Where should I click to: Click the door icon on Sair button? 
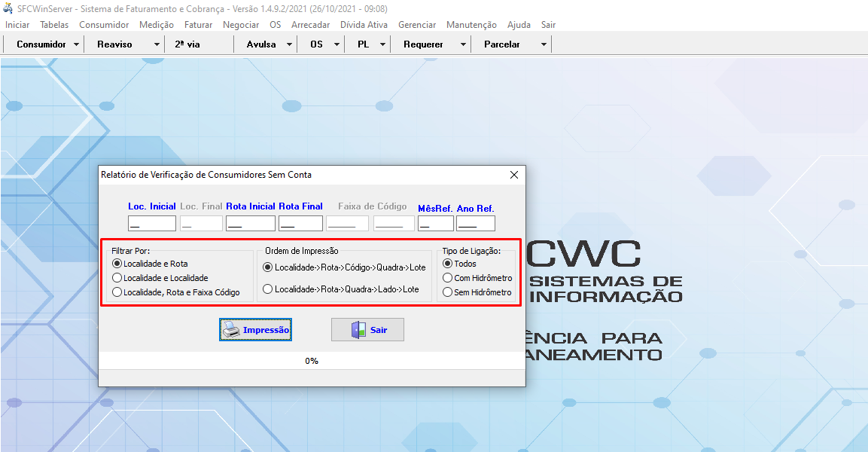358,330
